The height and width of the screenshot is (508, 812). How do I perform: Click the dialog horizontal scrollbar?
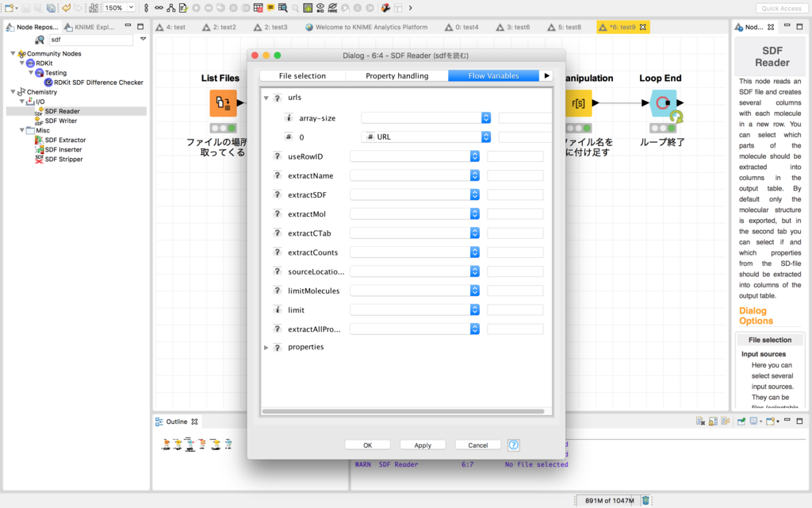[x=404, y=412]
